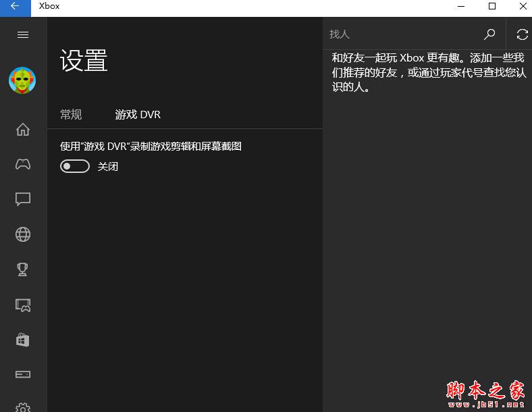The width and height of the screenshot is (532, 412).
Task: Open the Connect console icon
Action: tap(23, 374)
